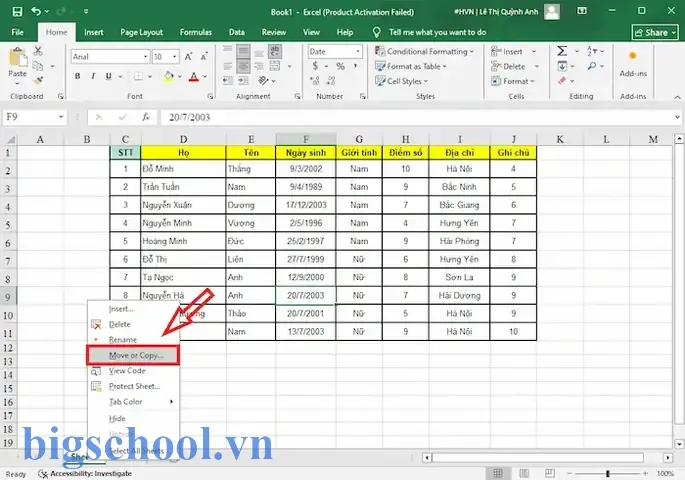Select column header G
Image resolution: width=685 pixels, height=480 pixels.
coord(359,139)
